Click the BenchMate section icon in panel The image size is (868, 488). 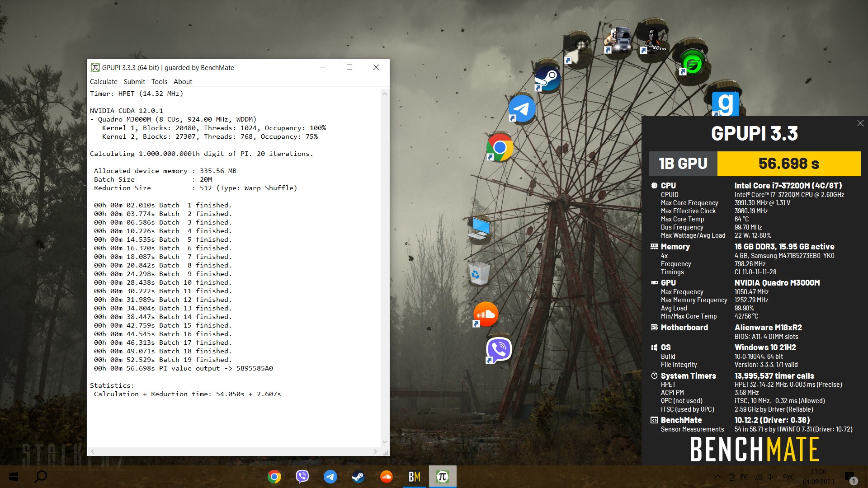(x=654, y=420)
